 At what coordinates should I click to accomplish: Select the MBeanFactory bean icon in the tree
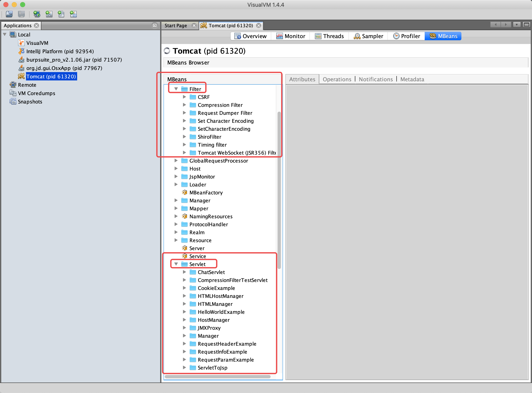184,193
